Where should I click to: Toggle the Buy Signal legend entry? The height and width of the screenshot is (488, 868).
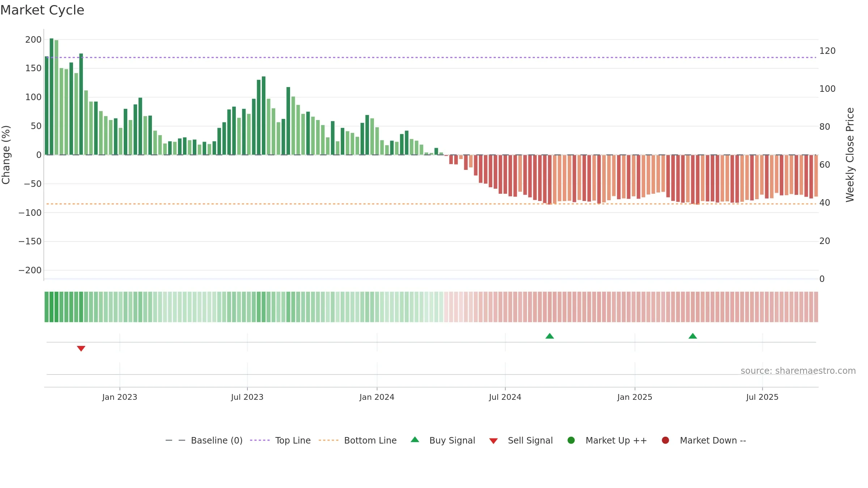pyautogui.click(x=443, y=440)
